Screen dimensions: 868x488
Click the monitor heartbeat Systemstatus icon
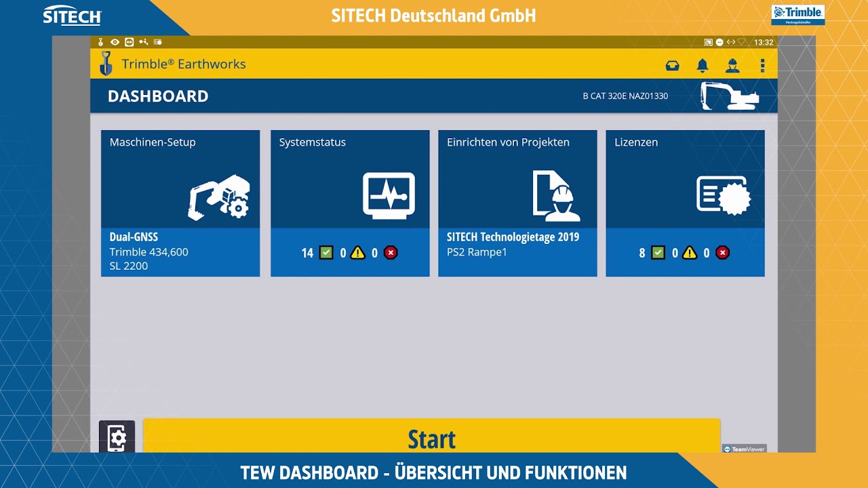(389, 195)
